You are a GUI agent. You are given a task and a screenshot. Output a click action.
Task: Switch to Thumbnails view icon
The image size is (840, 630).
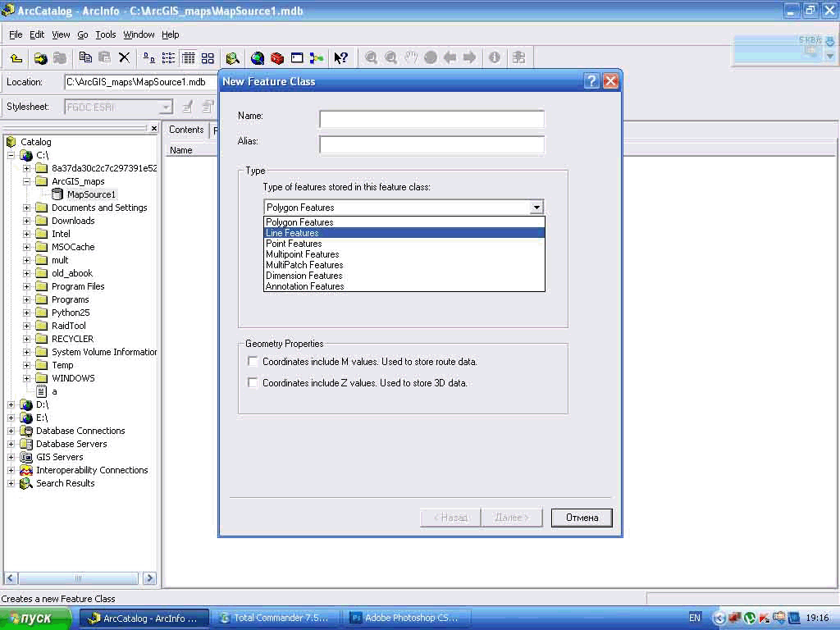click(x=208, y=58)
